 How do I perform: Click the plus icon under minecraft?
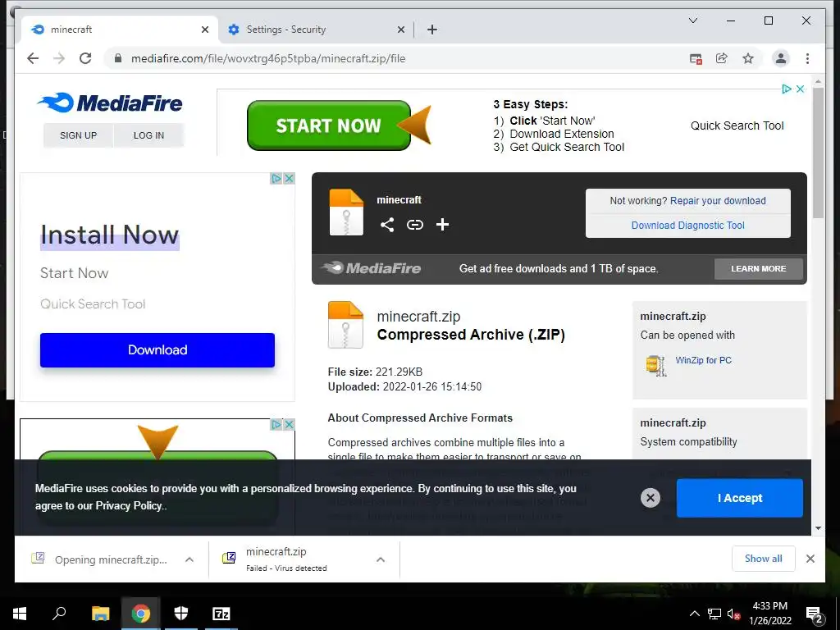[442, 225]
